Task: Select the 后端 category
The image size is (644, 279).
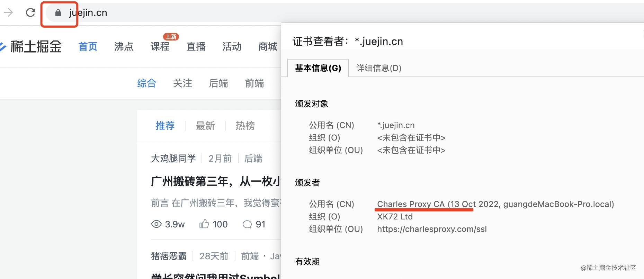Action: pos(218,83)
